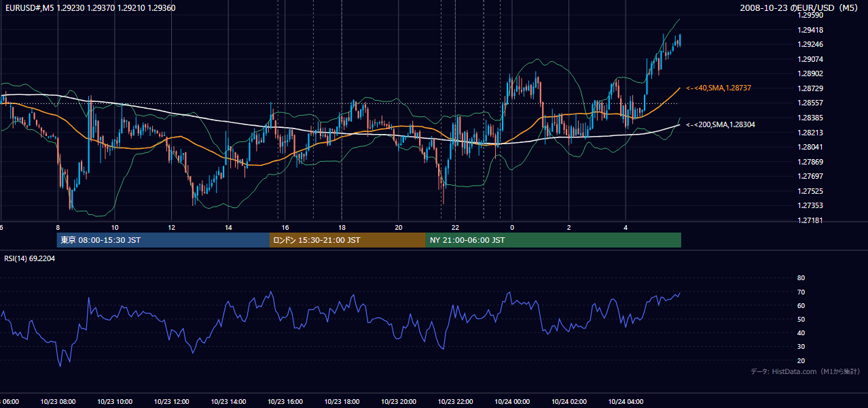Click hour marker 22 under price chart
This screenshot has width=868, height=408.
(455, 227)
